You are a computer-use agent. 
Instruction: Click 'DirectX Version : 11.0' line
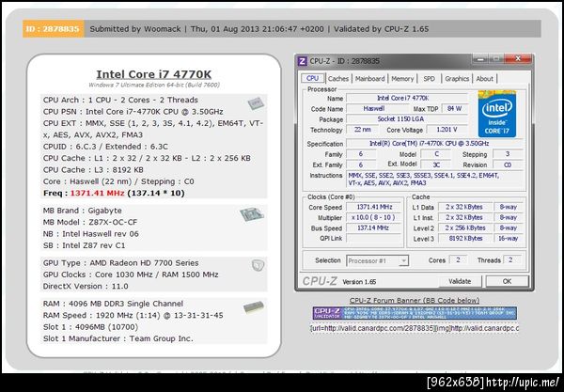(86, 287)
